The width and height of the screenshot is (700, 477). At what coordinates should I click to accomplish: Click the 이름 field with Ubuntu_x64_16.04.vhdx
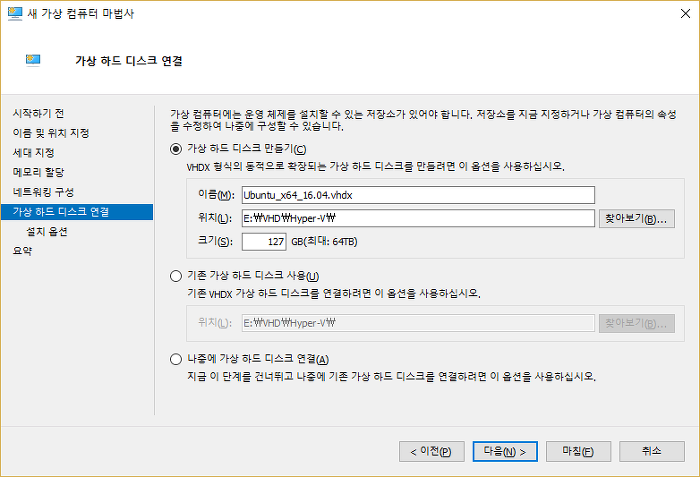coord(418,195)
